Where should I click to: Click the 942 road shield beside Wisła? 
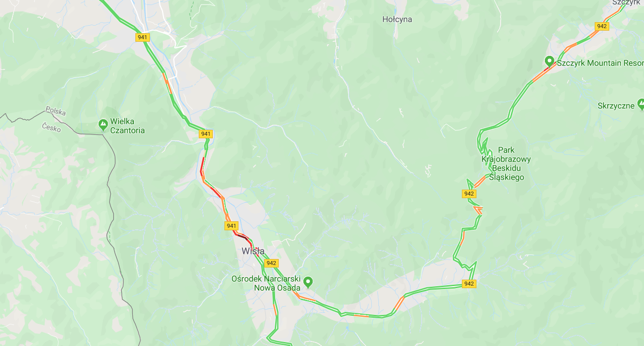(271, 263)
